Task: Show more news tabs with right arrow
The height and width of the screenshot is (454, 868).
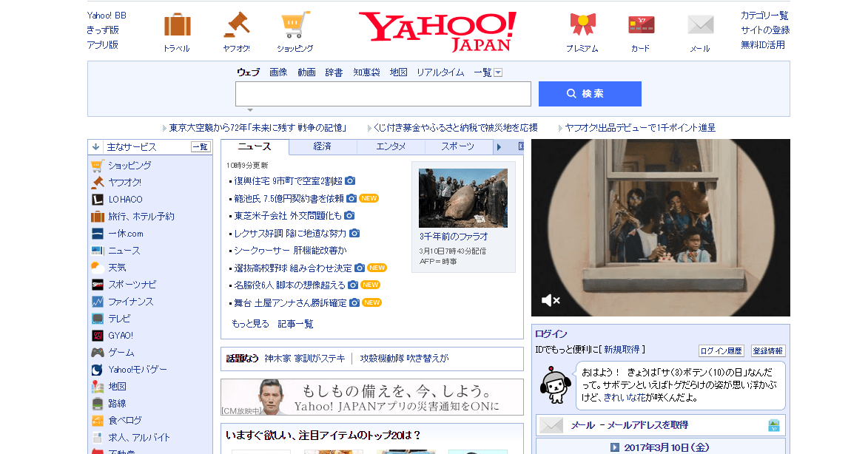Action: click(x=499, y=147)
